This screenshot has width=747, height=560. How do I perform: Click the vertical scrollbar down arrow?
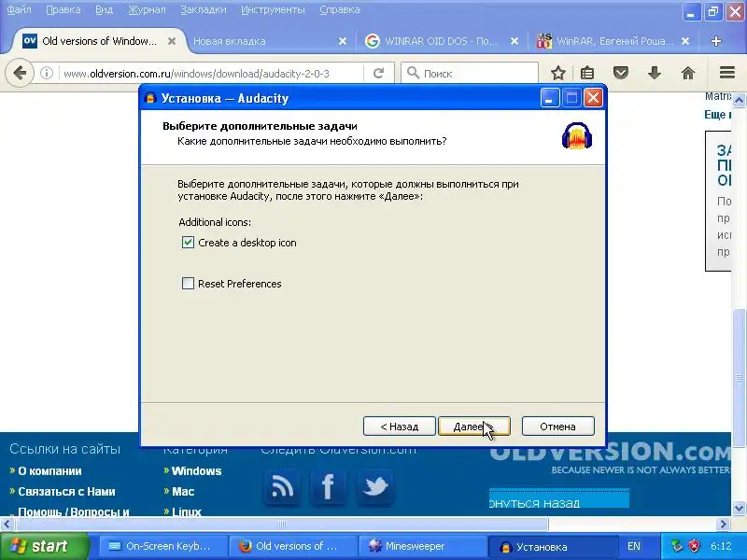739,508
